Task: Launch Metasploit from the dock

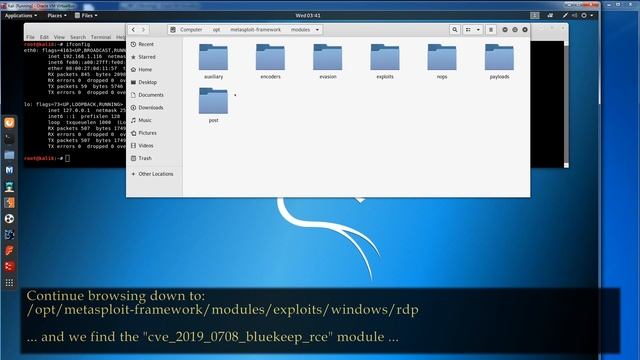Action: click(x=9, y=171)
